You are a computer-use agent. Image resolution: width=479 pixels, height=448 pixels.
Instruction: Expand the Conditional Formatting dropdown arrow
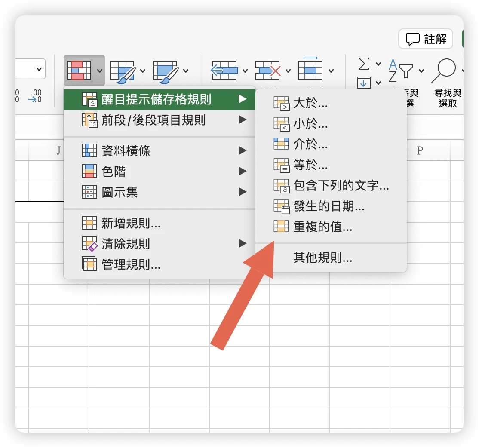click(x=100, y=71)
